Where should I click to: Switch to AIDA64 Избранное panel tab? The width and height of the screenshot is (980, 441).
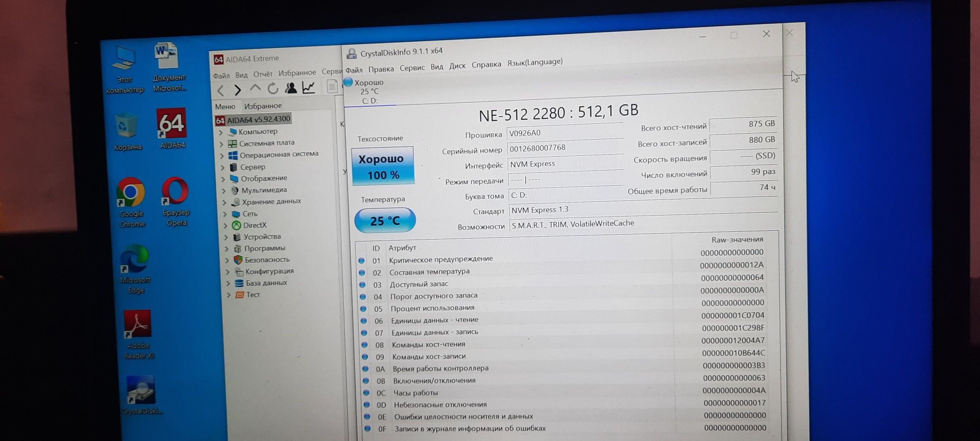[x=263, y=106]
